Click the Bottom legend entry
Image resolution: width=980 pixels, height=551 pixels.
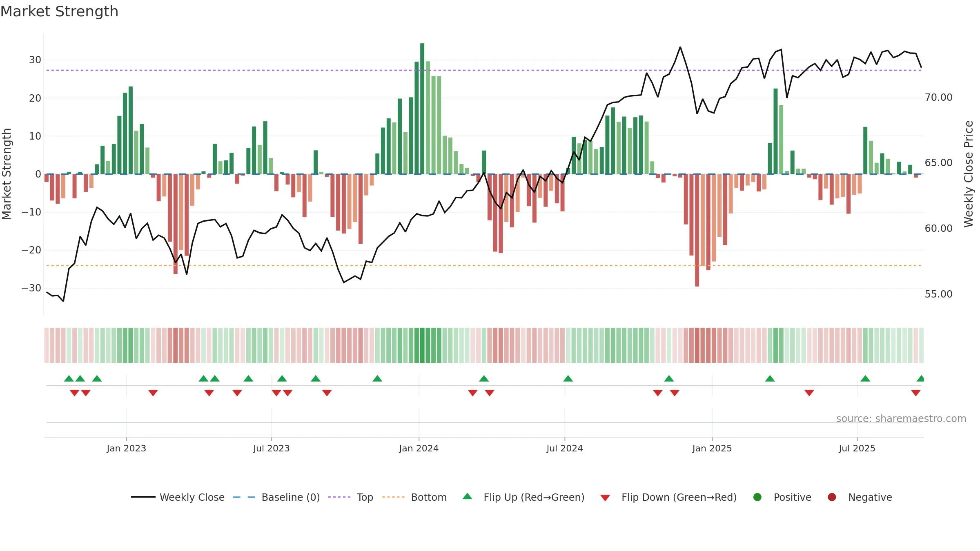pos(414,497)
